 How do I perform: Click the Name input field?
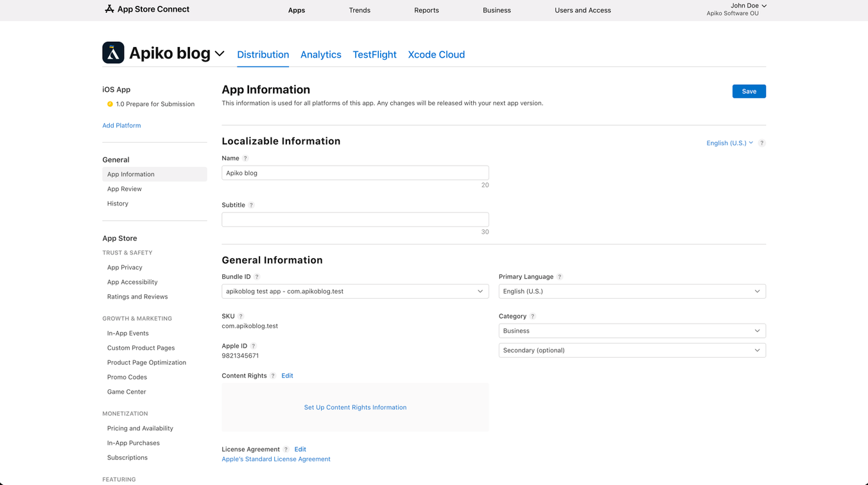point(355,173)
